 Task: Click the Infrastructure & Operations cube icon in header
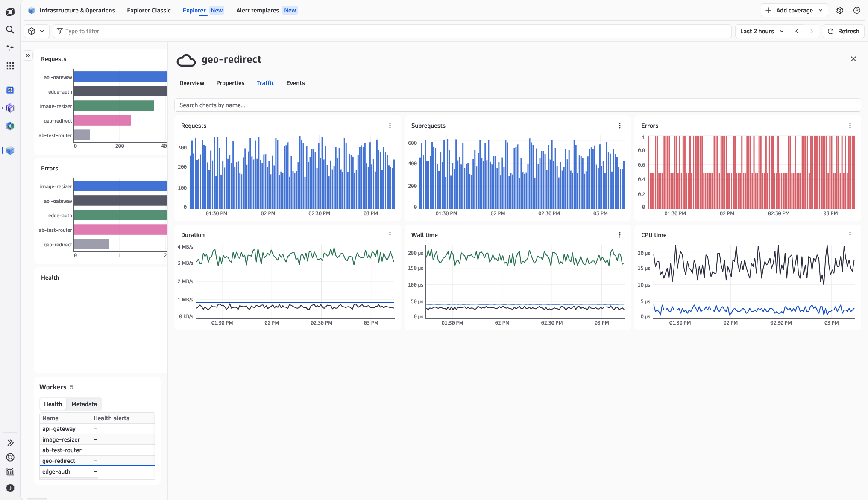coord(32,10)
